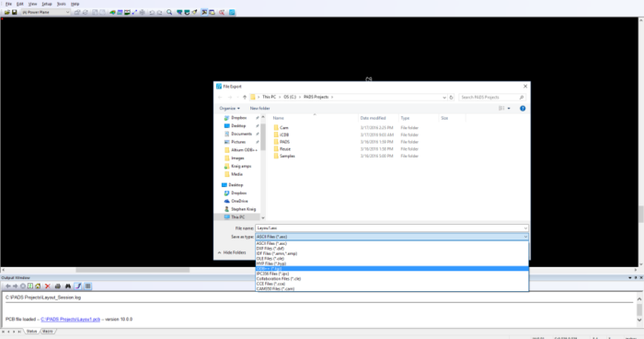Click the Save diskette toolbar icon

pyautogui.click(x=15, y=12)
